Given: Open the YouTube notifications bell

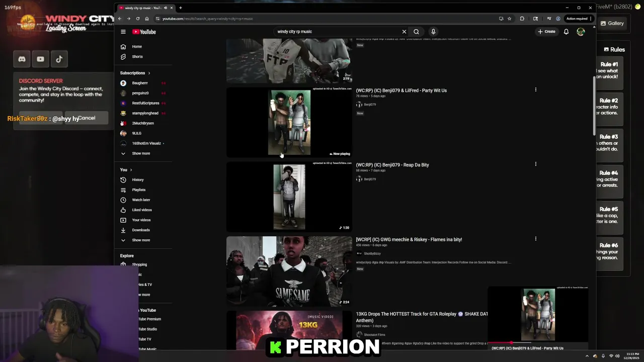Looking at the screenshot, I should coord(566,32).
